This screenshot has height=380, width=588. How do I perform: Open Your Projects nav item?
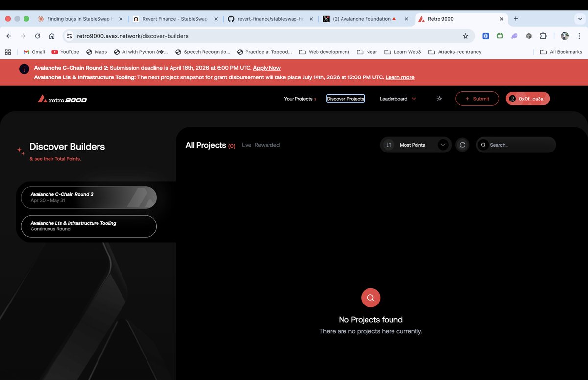point(299,99)
